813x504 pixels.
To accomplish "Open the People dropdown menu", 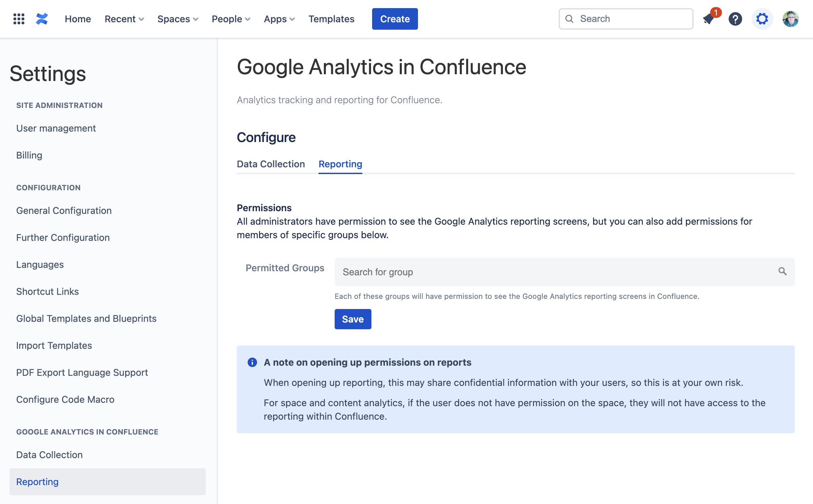I will pyautogui.click(x=231, y=19).
